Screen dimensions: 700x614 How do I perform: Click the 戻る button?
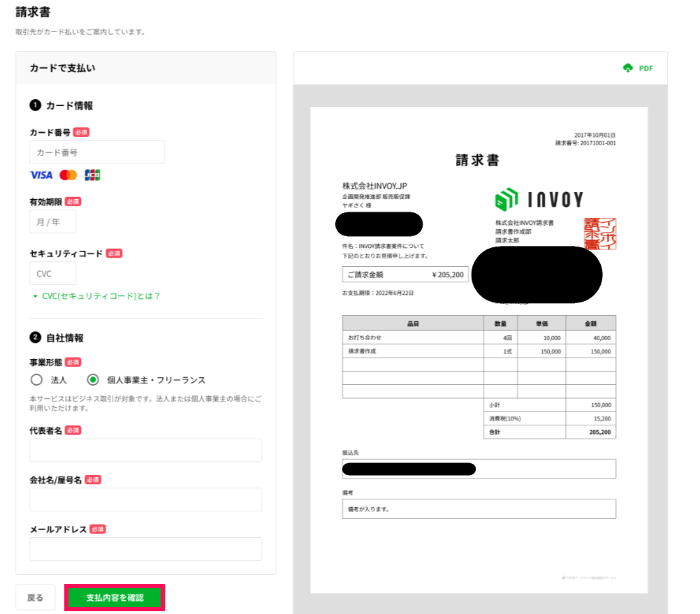[35, 597]
